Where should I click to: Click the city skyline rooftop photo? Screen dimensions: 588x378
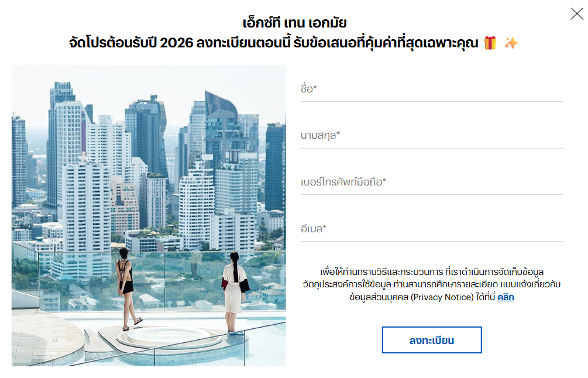[x=149, y=216]
